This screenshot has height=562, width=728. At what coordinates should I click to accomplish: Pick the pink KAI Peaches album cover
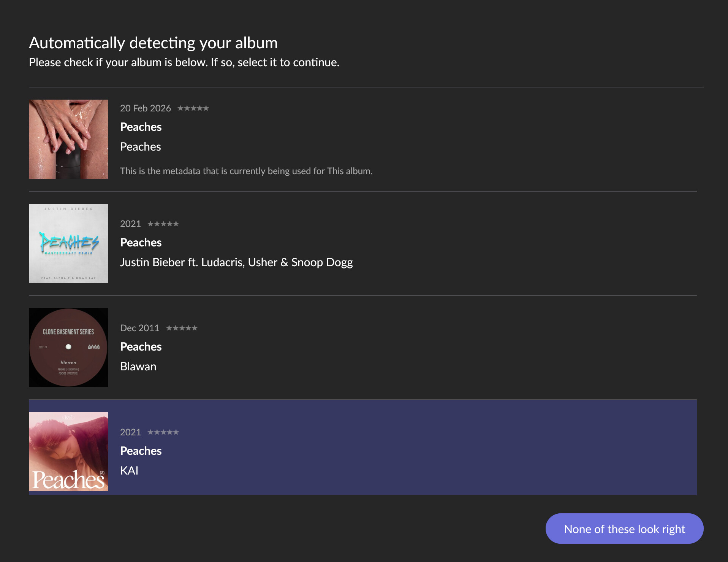(68, 452)
